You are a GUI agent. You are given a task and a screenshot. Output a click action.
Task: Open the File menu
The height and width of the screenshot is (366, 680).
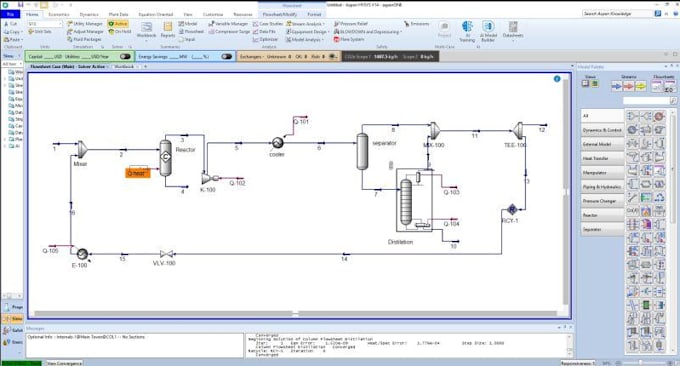[10, 14]
